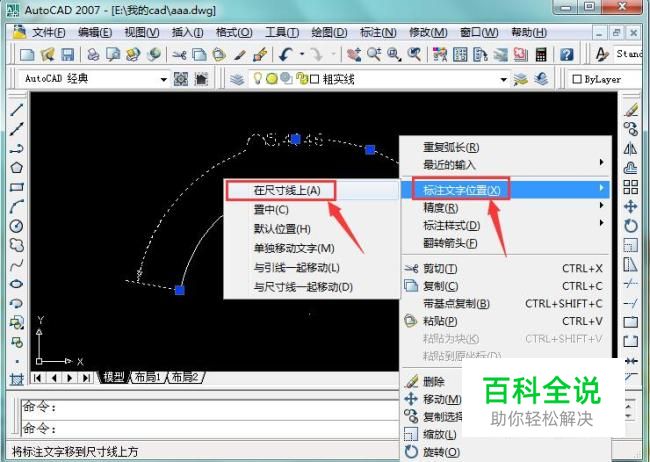Choose 单独移动文字(M) option
650x462 pixels.
(294, 248)
